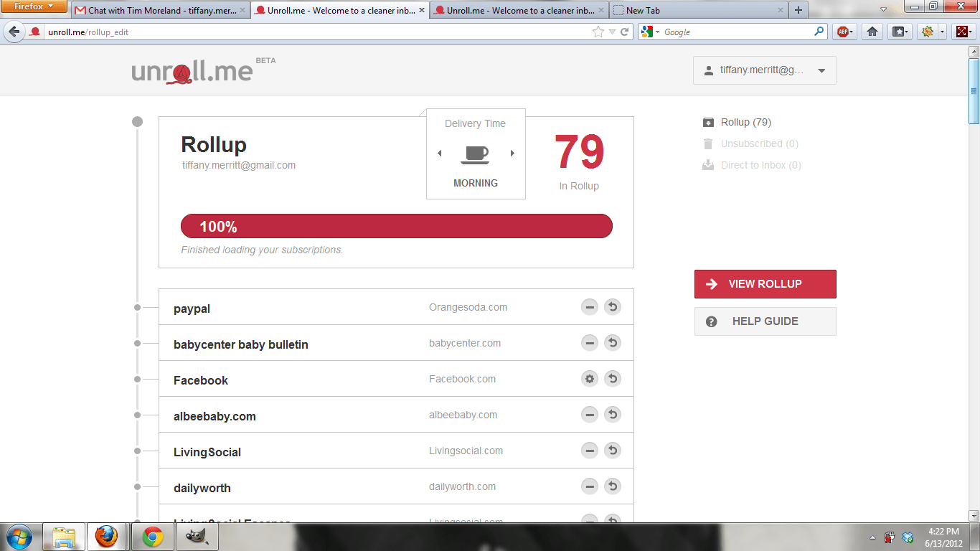Click into the Google search field
The height and width of the screenshot is (551, 980).
[737, 32]
